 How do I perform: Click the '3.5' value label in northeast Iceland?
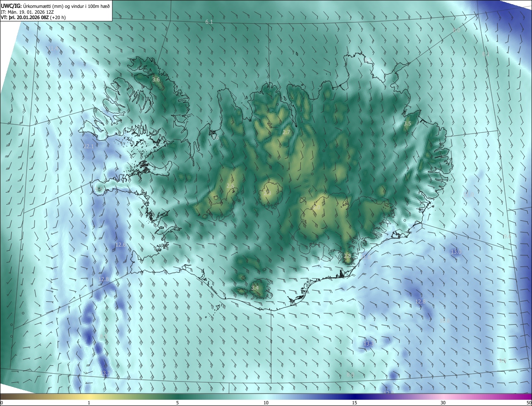[x=407, y=124]
